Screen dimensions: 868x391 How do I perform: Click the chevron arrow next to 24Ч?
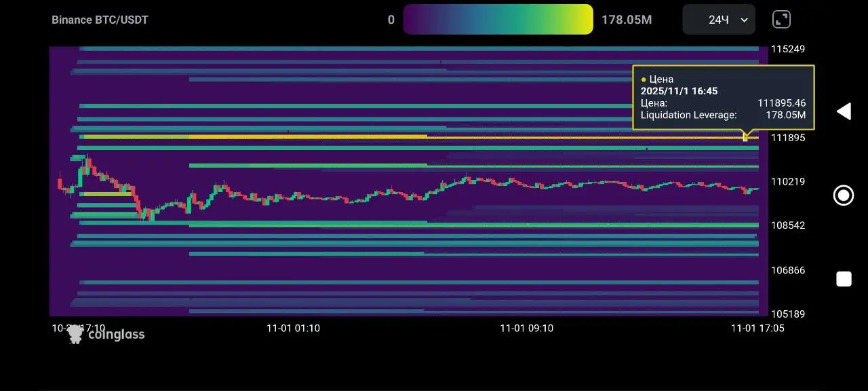pos(744,20)
